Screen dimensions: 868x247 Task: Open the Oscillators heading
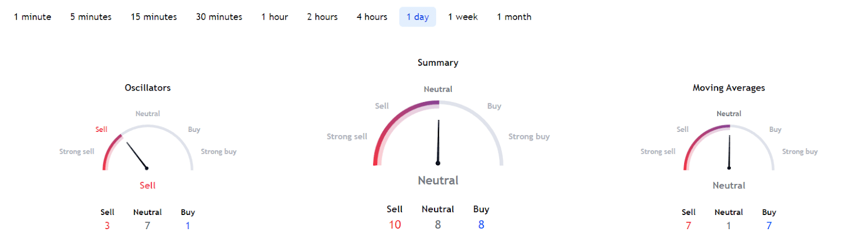point(148,87)
